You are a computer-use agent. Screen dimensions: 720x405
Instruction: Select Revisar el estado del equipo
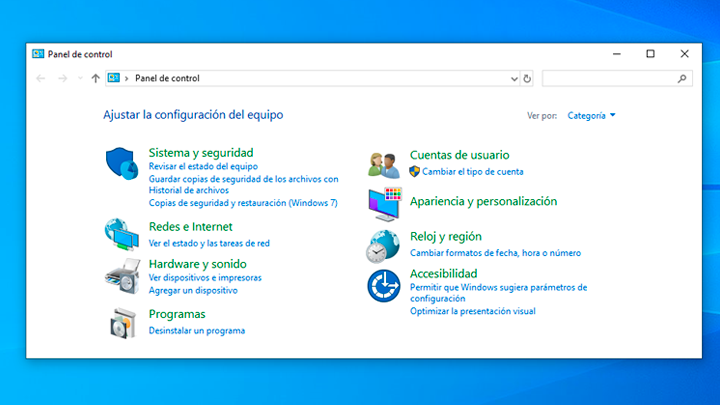click(x=203, y=166)
